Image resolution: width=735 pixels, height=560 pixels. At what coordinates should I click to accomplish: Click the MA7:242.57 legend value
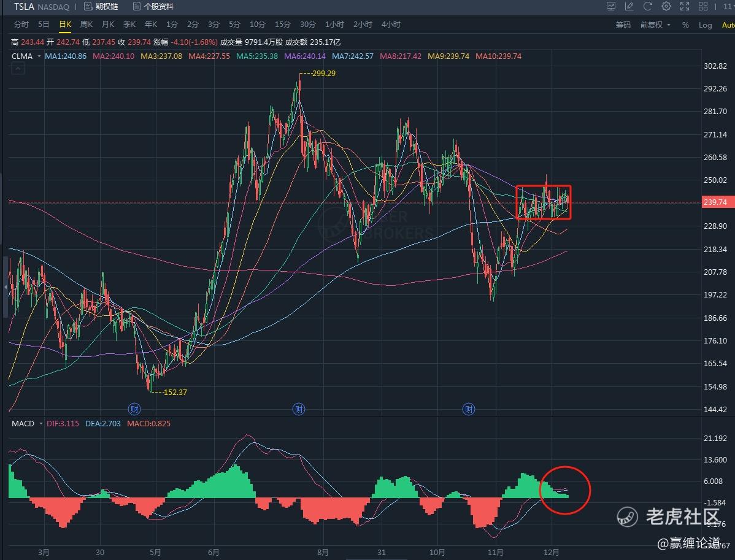point(353,56)
